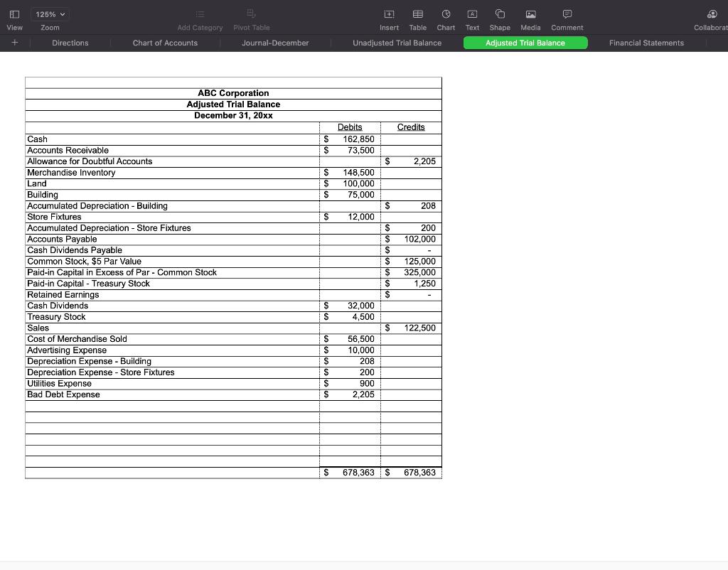728x570 pixels.
Task: Add a Comment using the Comment icon
Action: [x=567, y=14]
